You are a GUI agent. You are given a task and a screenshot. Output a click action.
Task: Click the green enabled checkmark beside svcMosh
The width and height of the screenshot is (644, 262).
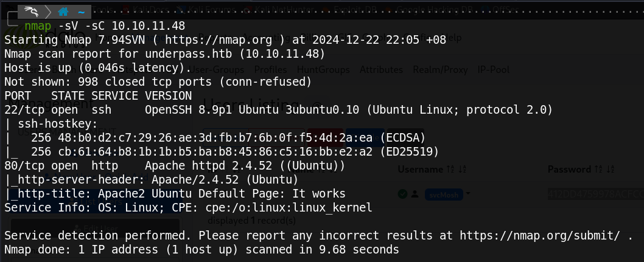(403, 194)
